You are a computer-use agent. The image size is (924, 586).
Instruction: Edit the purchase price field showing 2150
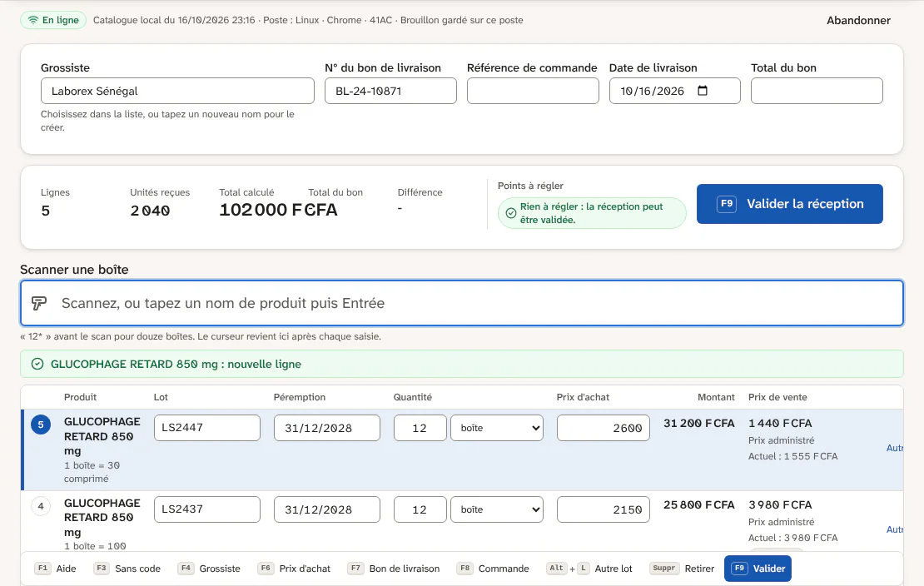[x=604, y=509]
